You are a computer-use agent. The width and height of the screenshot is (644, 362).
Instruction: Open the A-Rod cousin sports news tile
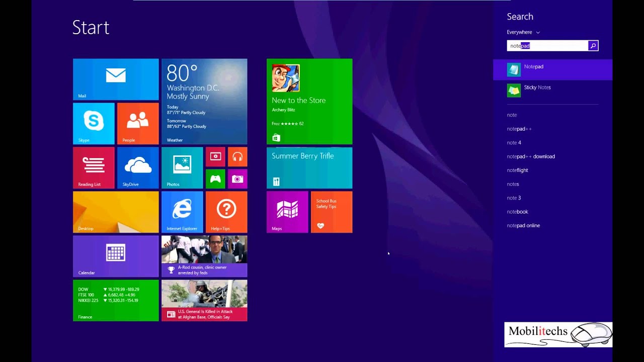[x=204, y=256]
